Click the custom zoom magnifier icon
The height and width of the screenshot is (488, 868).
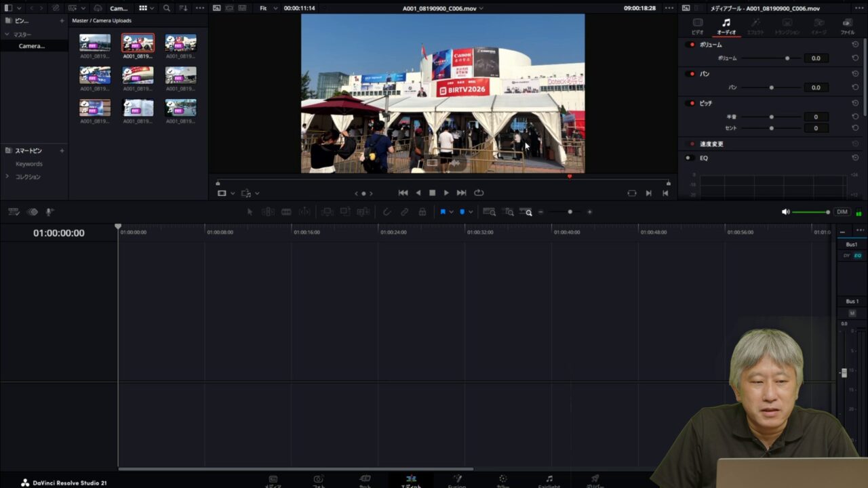pos(526,211)
